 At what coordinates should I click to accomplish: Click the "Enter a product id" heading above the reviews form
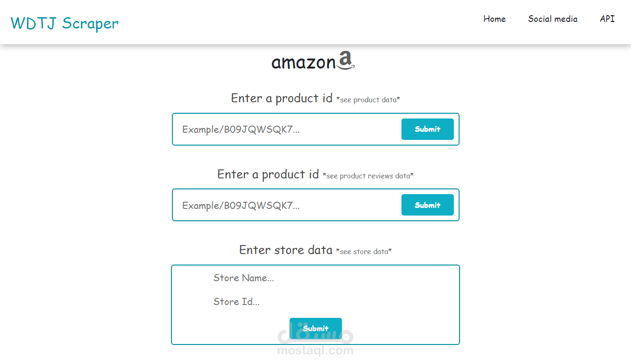tap(268, 175)
